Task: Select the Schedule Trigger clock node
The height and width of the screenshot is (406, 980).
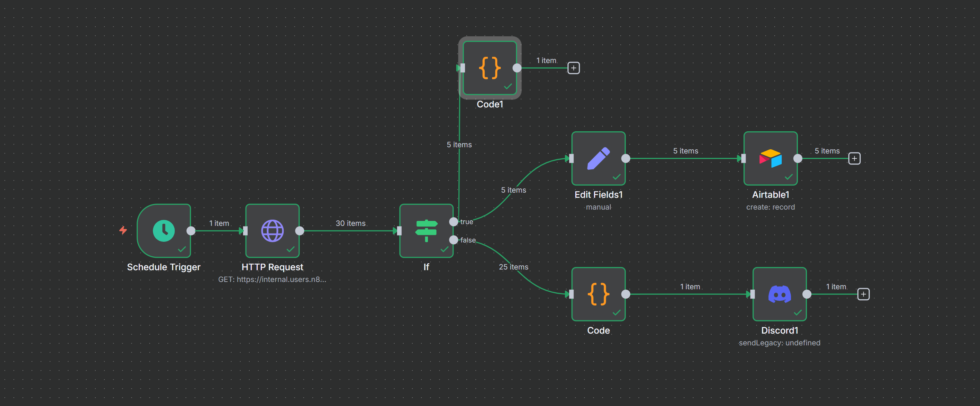Action: click(164, 230)
